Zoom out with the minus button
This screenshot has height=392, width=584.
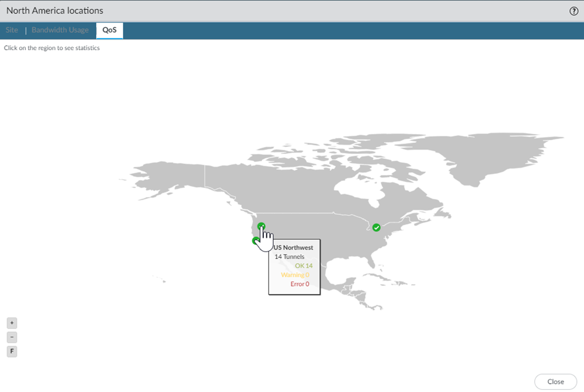[12, 337]
